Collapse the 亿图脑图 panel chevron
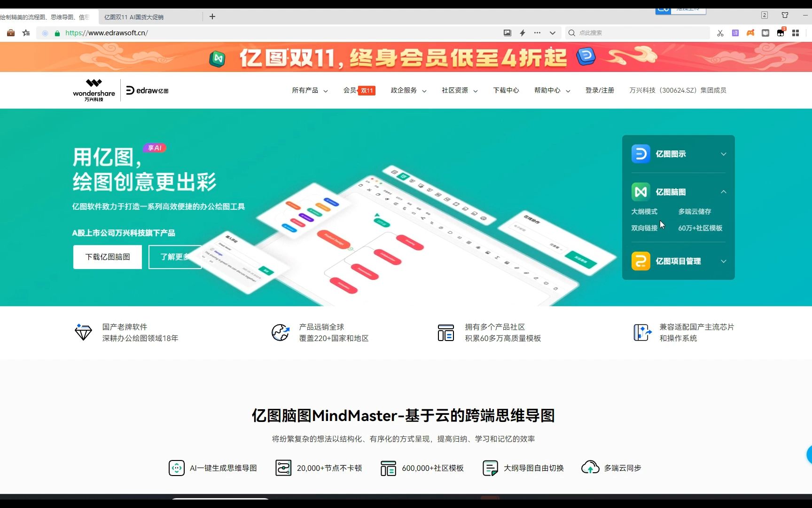 tap(724, 192)
